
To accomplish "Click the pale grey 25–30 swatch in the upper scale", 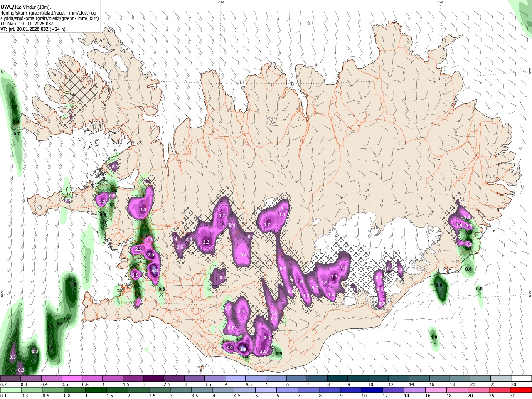I will tap(501, 378).
